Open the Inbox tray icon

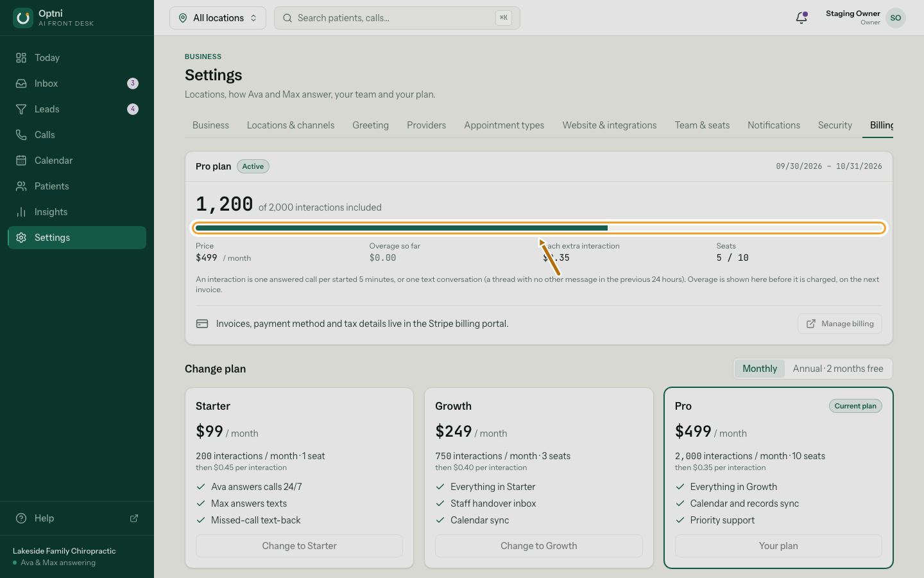coord(21,83)
